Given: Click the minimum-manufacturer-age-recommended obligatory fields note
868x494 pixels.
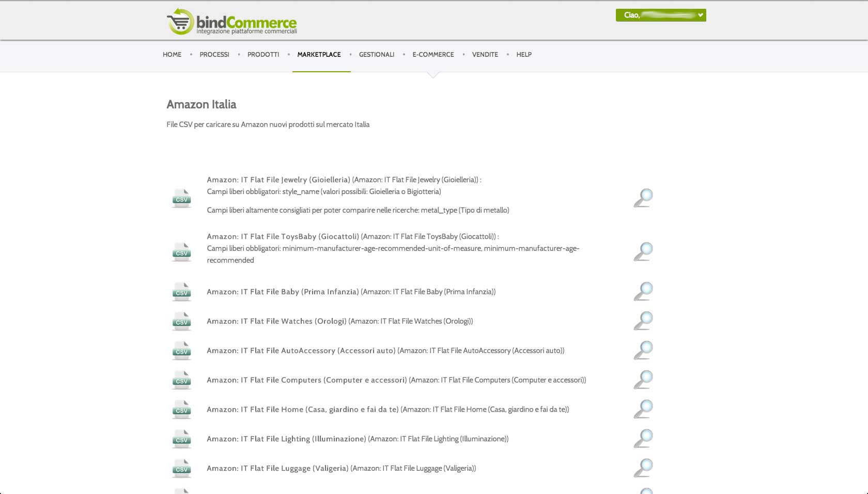Looking at the screenshot, I should [393, 254].
